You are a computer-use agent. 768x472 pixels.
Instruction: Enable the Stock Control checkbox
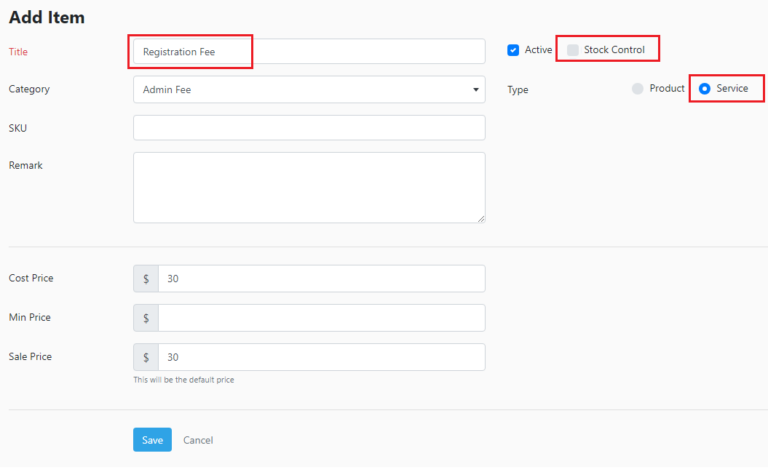[x=573, y=50]
